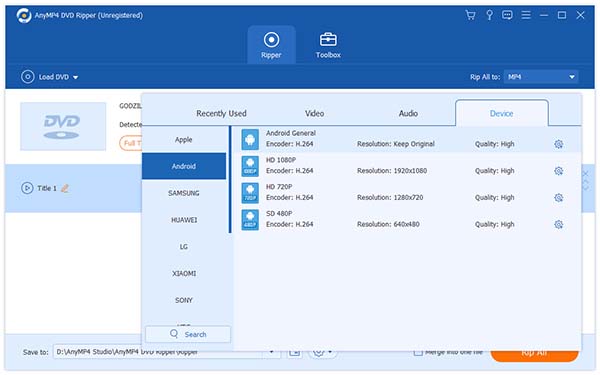Click the key register icon
This screenshot has height=375, width=600.
click(489, 15)
